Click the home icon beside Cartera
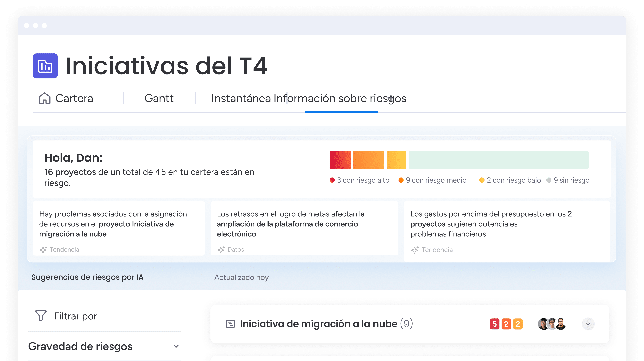Image resolution: width=644 pixels, height=361 pixels. click(44, 98)
